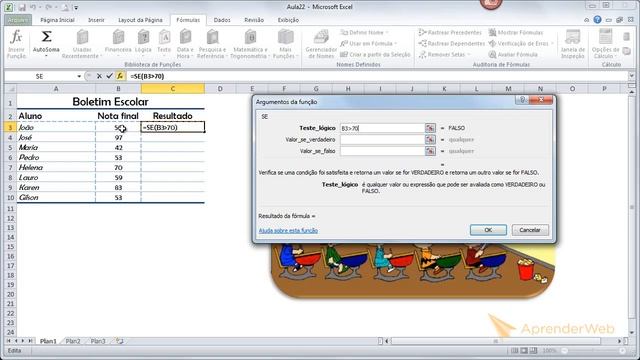Click the Name Box showing SE
The height and width of the screenshot is (360, 640).
pos(40,76)
